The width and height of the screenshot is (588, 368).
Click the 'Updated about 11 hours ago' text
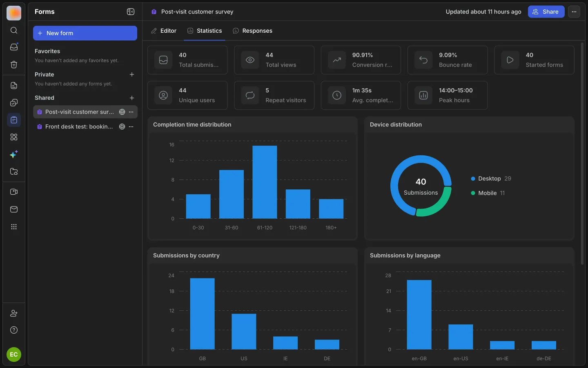483,12
